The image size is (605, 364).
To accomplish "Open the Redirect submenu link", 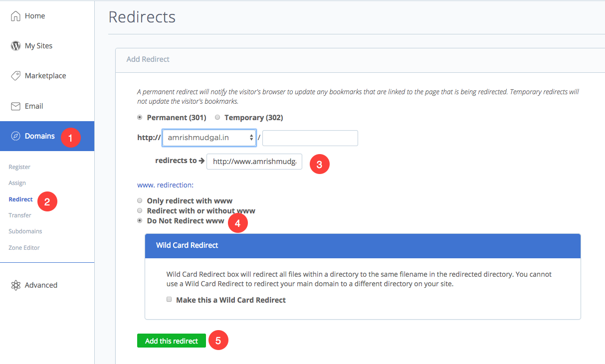I will [20, 199].
